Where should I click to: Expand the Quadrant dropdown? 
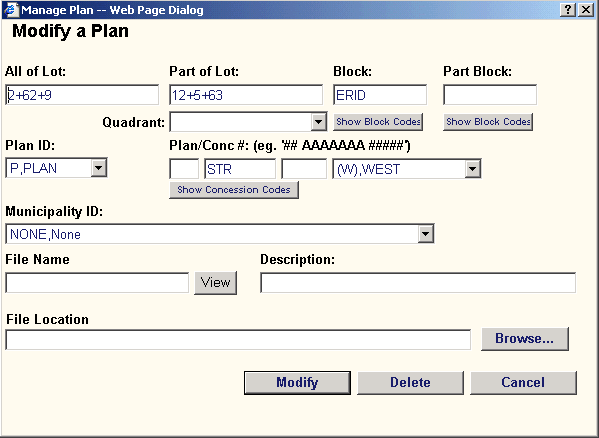click(x=318, y=122)
